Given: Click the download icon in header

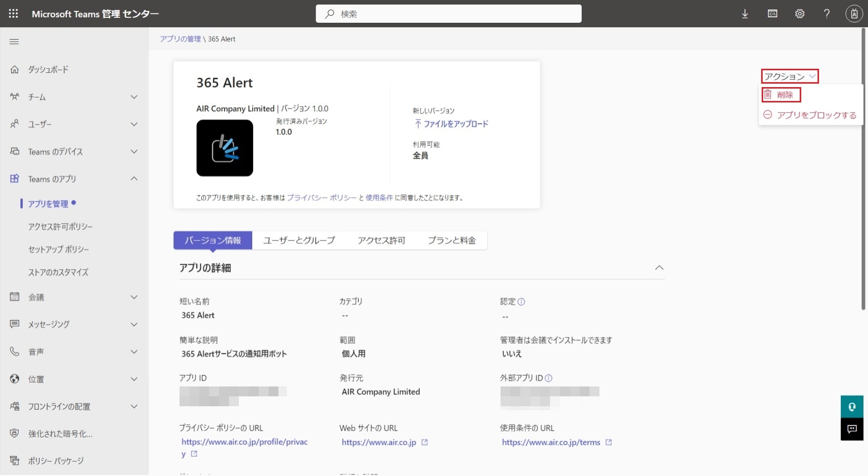Looking at the screenshot, I should pyautogui.click(x=745, y=14).
